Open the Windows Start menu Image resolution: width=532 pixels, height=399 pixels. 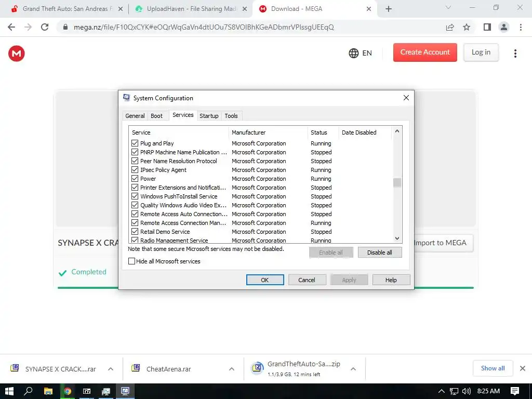9,391
